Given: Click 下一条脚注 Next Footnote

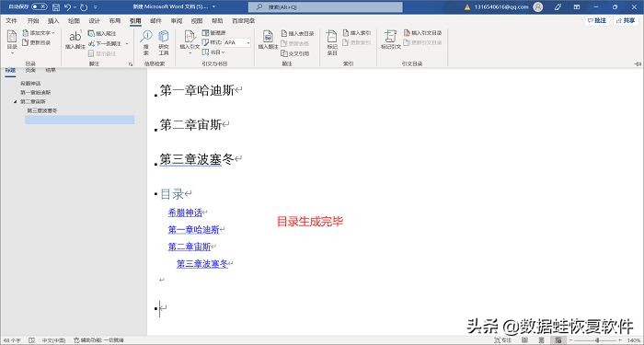Looking at the screenshot, I should click(105, 43).
